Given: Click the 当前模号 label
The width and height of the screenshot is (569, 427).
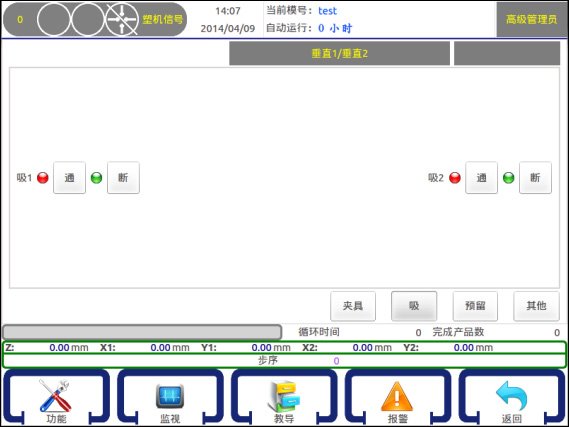Looking at the screenshot, I should point(289,11).
